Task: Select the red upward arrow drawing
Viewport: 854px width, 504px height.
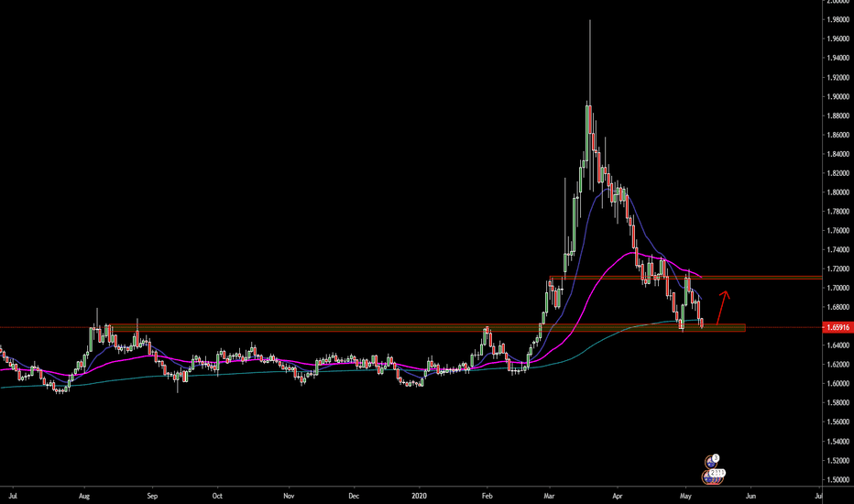Action: click(x=723, y=308)
